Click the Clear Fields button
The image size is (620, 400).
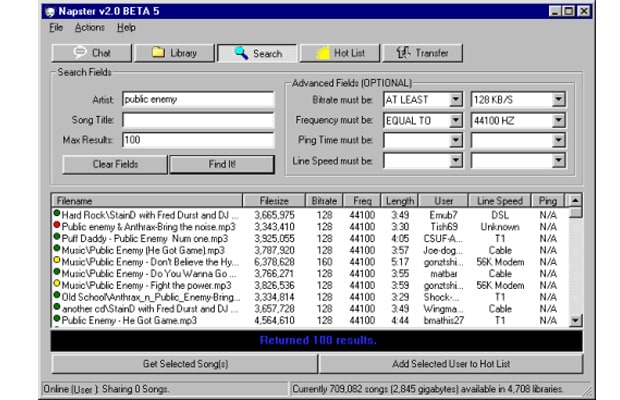(115, 164)
